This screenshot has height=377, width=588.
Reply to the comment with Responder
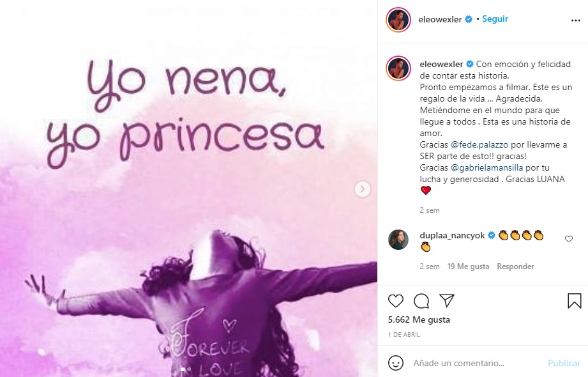pyautogui.click(x=515, y=266)
